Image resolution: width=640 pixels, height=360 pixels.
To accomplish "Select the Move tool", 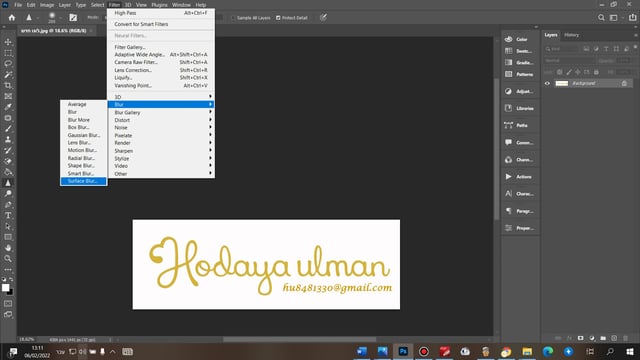I will [x=8, y=42].
